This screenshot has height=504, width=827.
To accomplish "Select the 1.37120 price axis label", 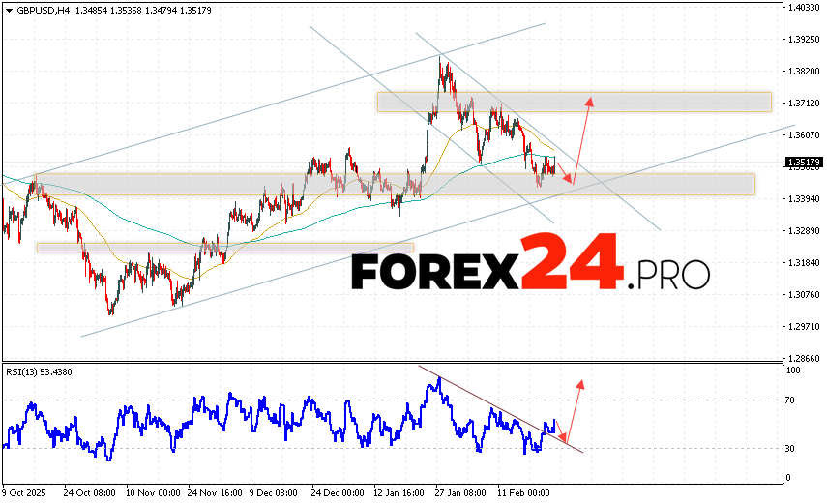I will coord(804,103).
